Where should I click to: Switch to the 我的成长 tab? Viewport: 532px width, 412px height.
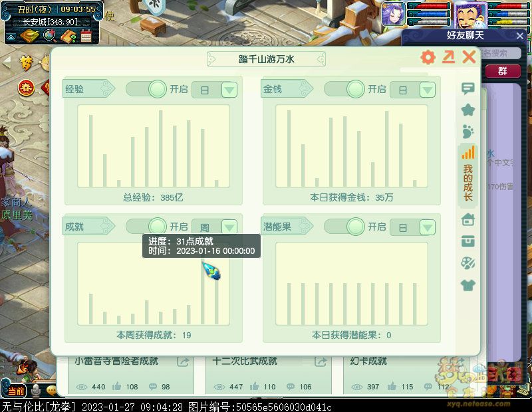pyautogui.click(x=468, y=175)
